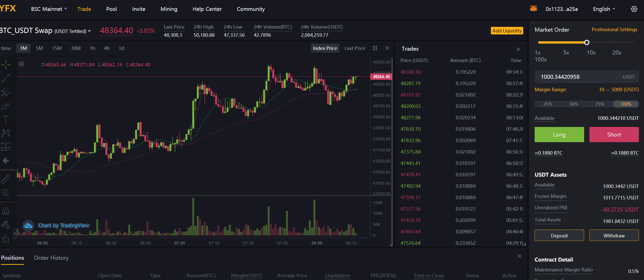Select the pitchfork drawing tool

coord(6,92)
